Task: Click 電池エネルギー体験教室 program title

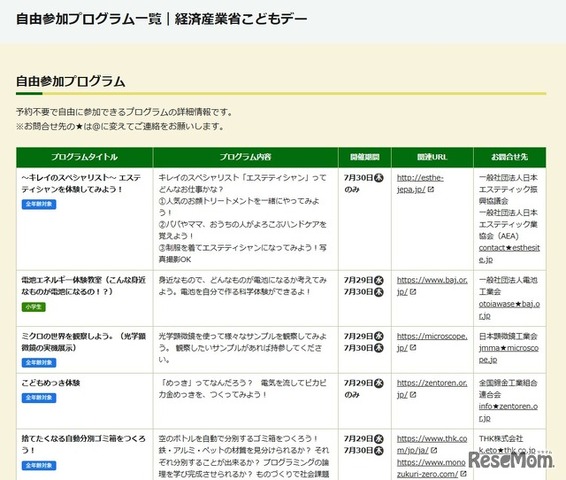Action: [83, 286]
